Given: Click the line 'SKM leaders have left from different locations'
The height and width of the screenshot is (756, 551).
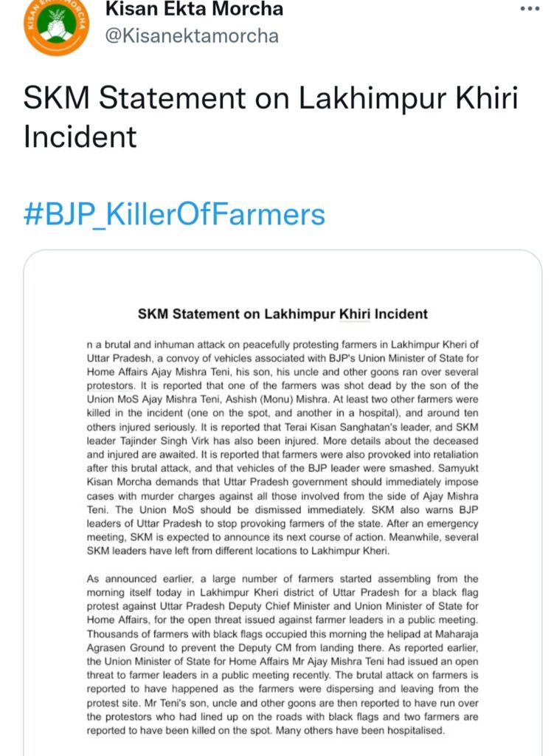Looking at the screenshot, I should pyautogui.click(x=238, y=551).
